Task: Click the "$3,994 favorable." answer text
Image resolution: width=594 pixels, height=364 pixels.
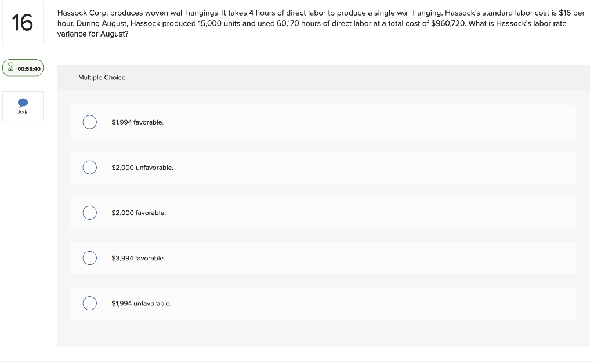Action: pos(138,258)
